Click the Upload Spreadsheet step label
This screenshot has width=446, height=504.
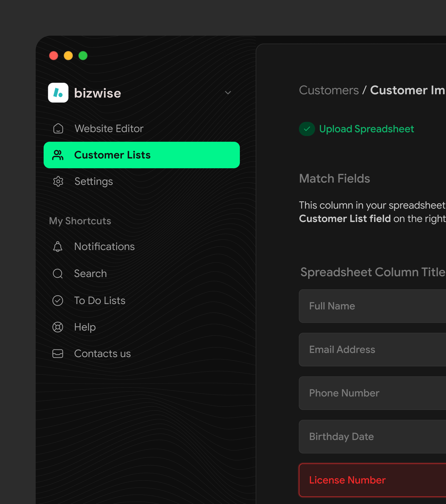point(366,129)
